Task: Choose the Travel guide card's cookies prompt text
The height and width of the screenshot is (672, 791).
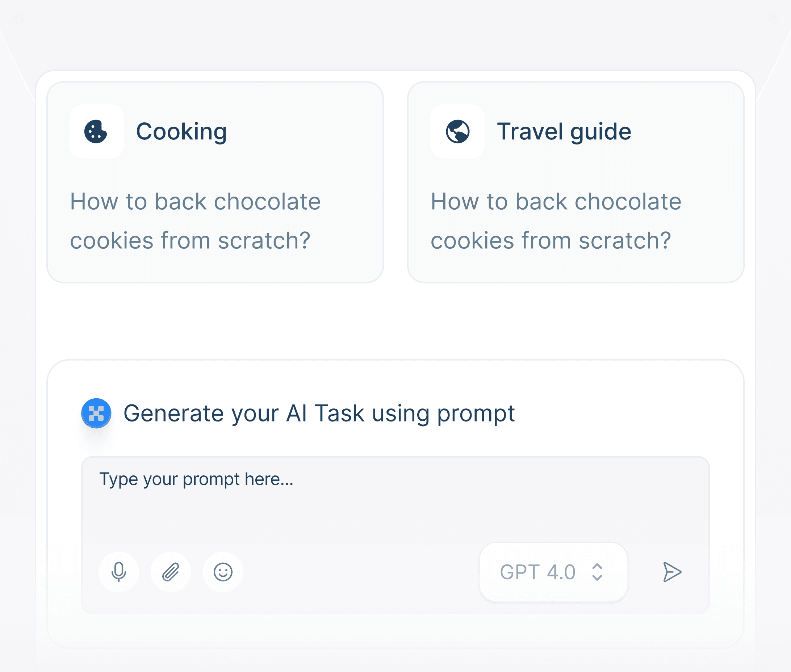Action: click(x=556, y=221)
